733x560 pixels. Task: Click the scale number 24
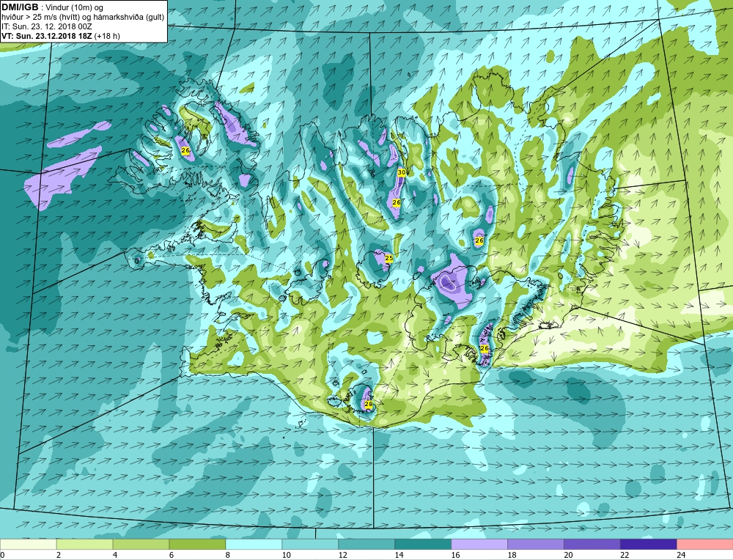(681, 555)
